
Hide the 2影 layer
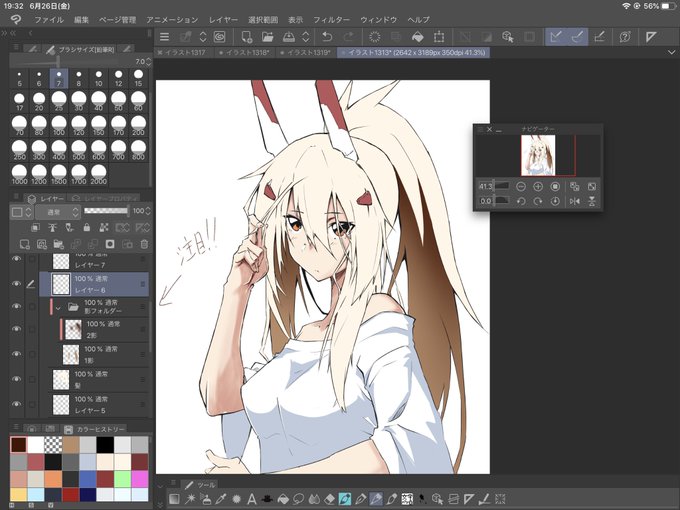pos(16,329)
